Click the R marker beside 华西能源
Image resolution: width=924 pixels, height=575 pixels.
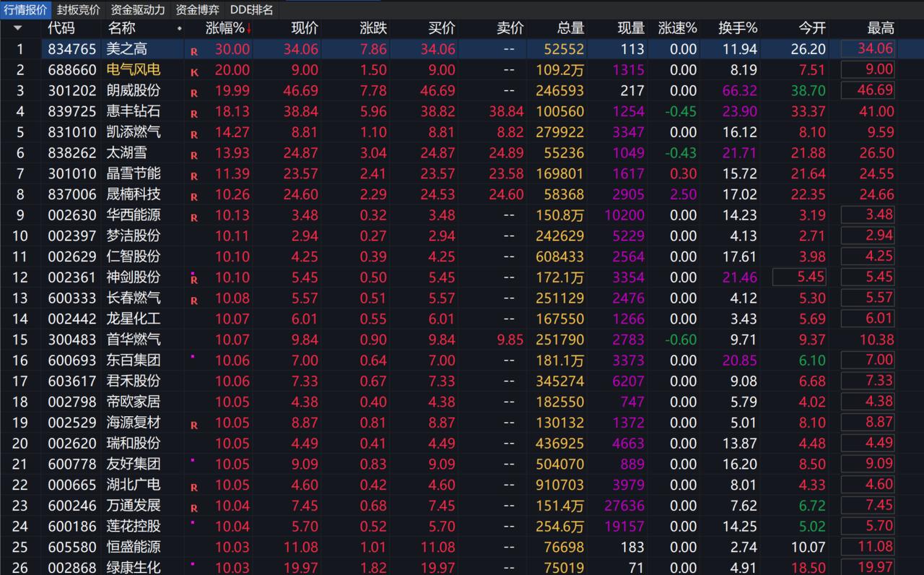point(193,218)
